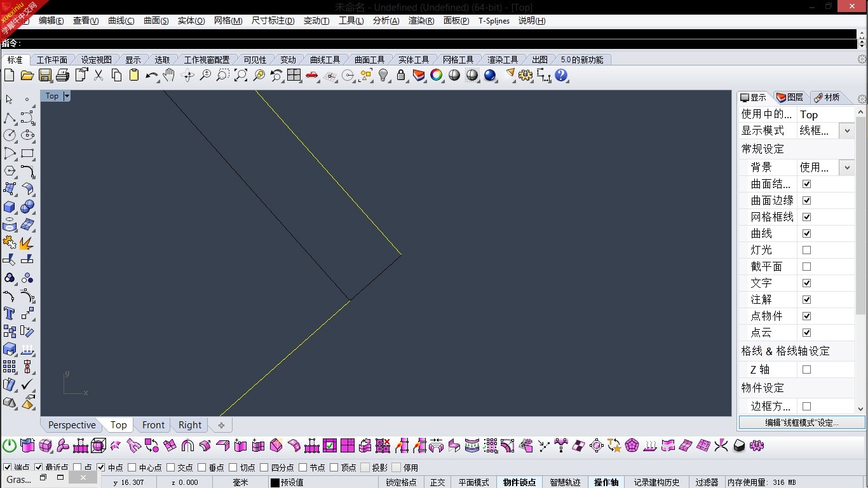The image size is (868, 488).
Task: Open the toolbar tabs options gear
Action: [x=862, y=59]
